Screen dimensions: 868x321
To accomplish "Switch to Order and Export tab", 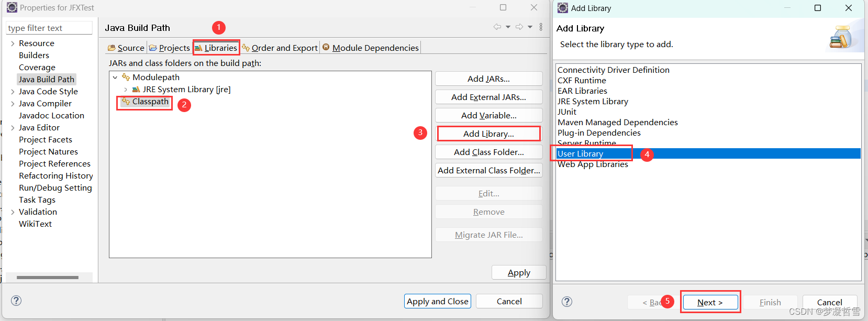I will (280, 48).
